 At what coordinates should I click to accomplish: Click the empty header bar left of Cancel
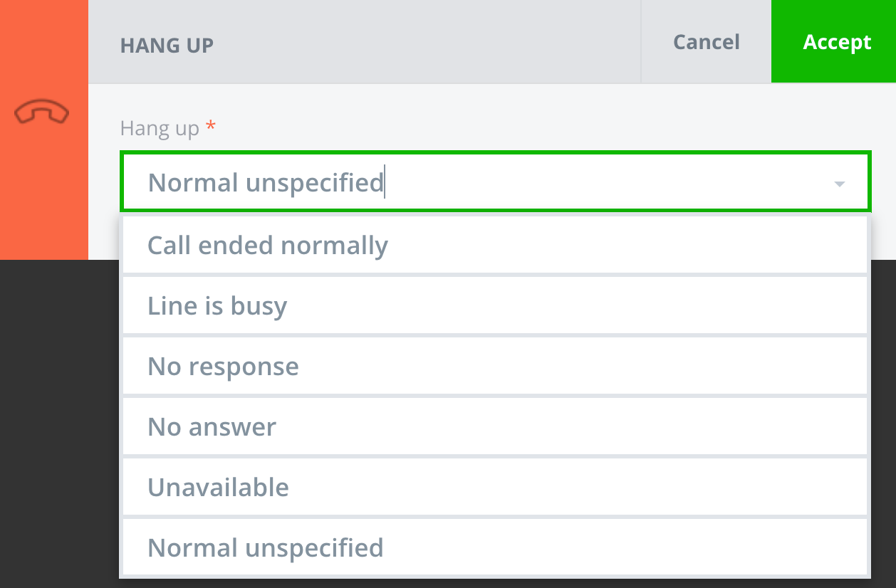pos(427,43)
